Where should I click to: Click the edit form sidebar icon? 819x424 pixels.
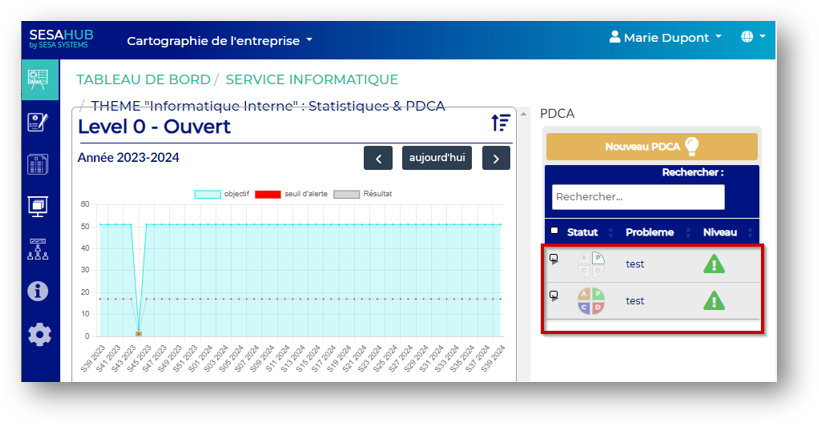pyautogui.click(x=39, y=122)
